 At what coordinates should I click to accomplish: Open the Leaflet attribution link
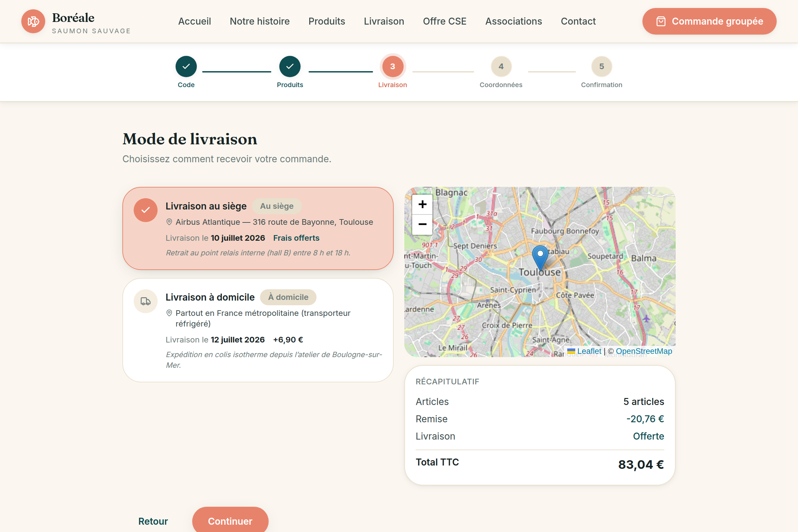(x=589, y=351)
